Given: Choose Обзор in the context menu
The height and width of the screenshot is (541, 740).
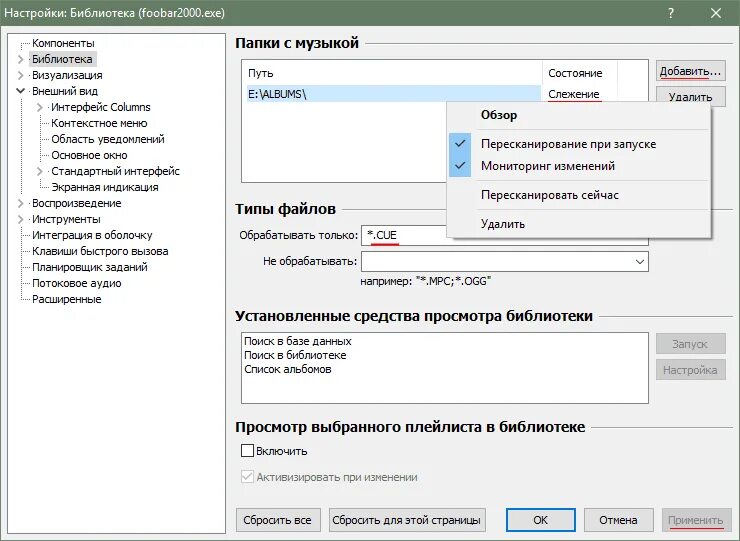Looking at the screenshot, I should (x=579, y=115).
